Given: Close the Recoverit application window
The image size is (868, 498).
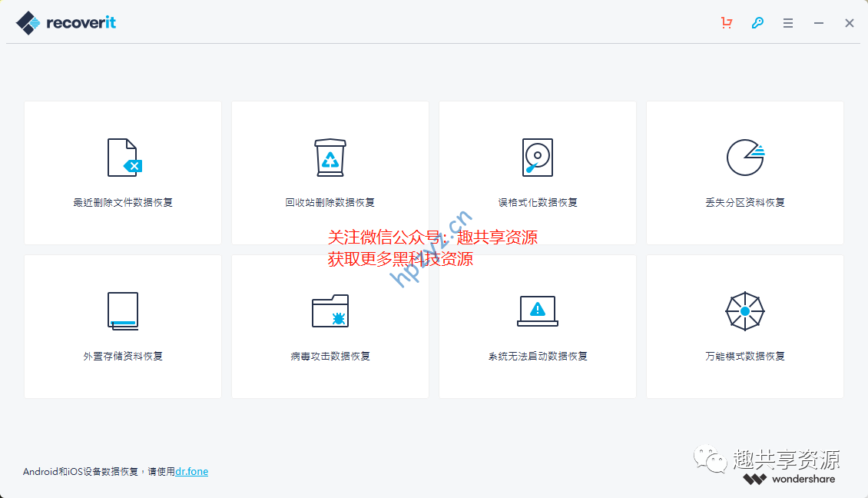Looking at the screenshot, I should point(850,23).
